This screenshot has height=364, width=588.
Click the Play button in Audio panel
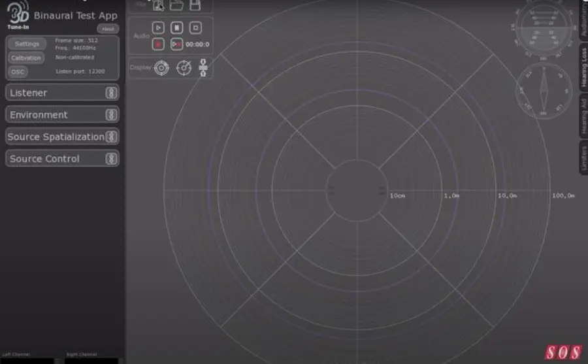pyautogui.click(x=158, y=27)
